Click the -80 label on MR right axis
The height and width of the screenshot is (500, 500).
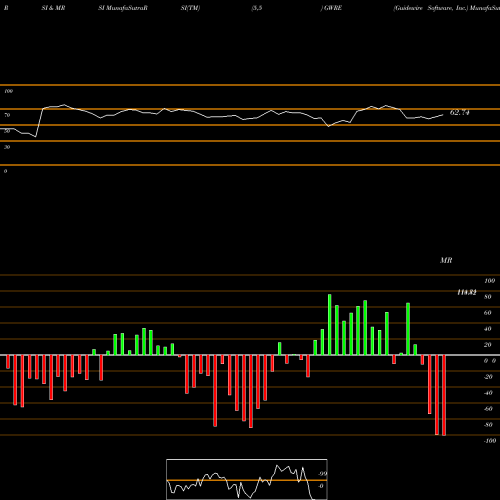[x=488, y=425]
